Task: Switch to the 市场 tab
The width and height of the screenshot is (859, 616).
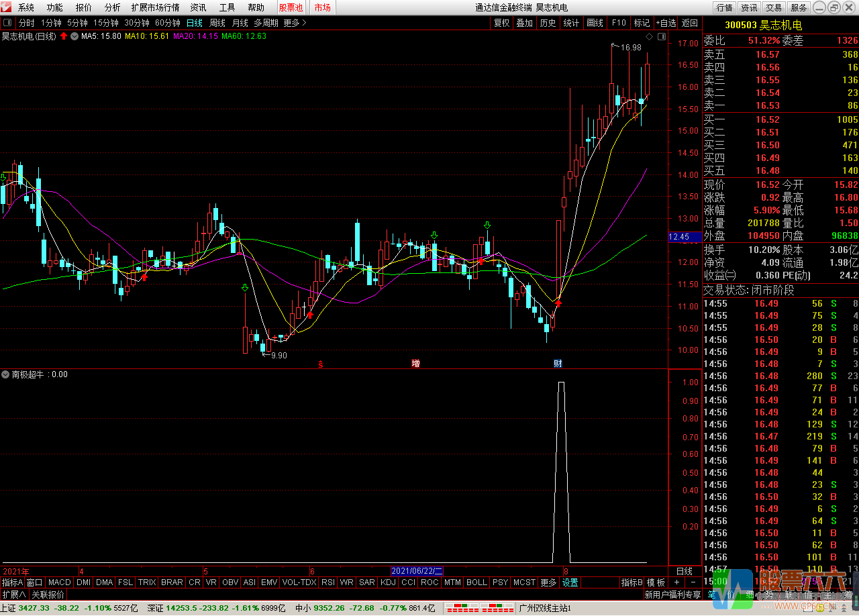Action: [322, 8]
